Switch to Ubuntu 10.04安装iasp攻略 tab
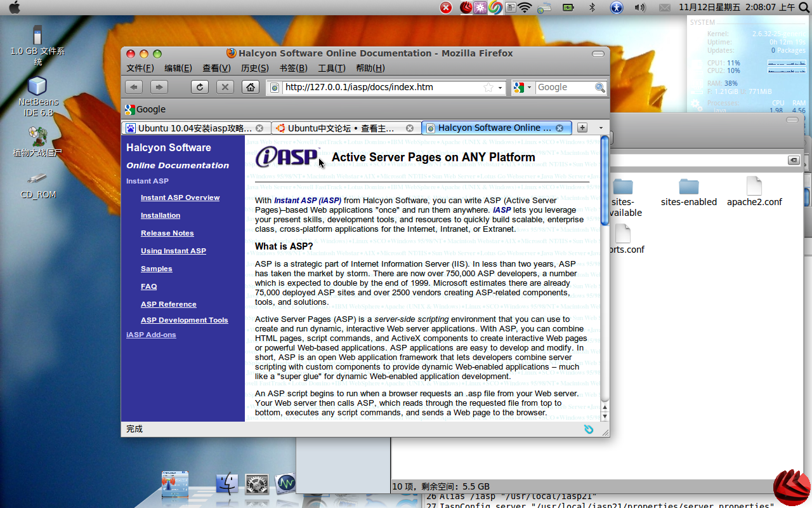 pyautogui.click(x=189, y=128)
